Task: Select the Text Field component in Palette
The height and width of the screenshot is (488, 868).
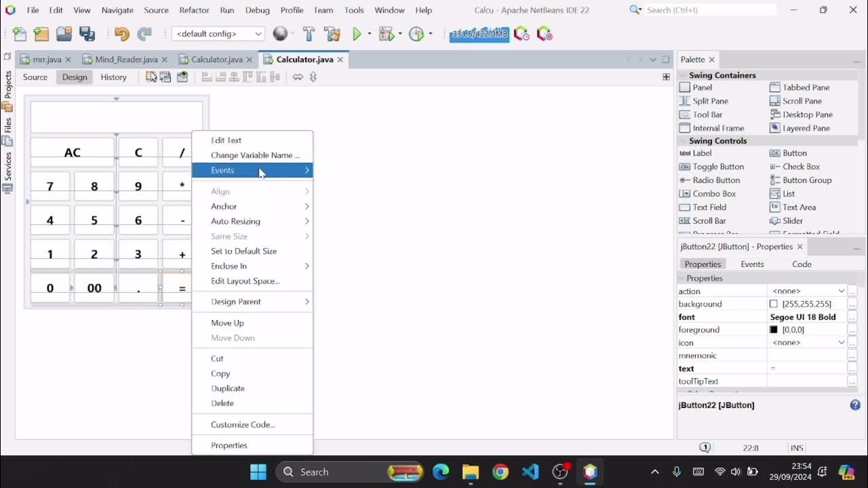Action: click(x=703, y=207)
